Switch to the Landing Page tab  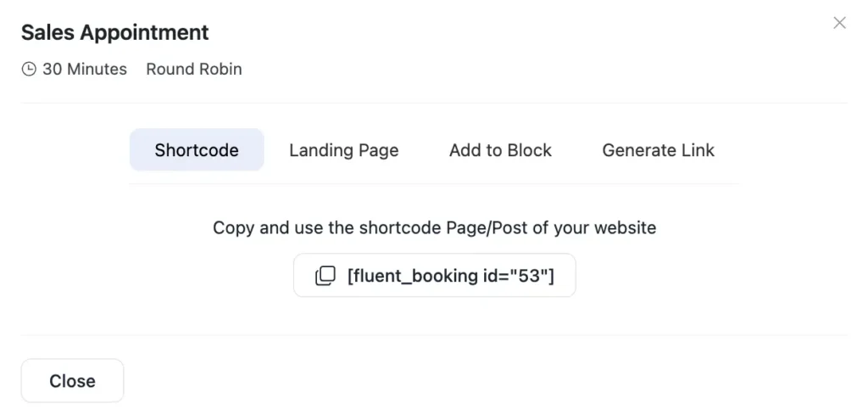[343, 150]
